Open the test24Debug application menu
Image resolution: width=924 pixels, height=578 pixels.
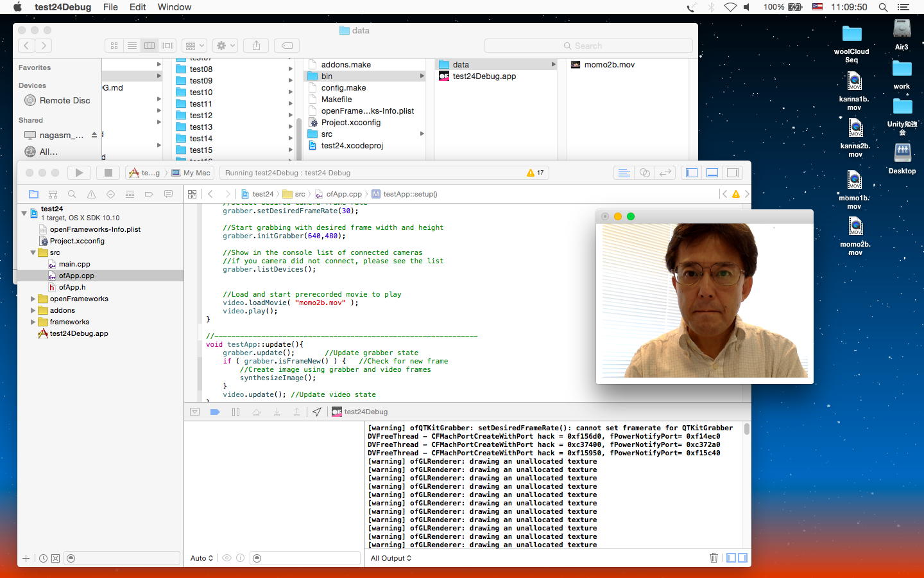[63, 7]
